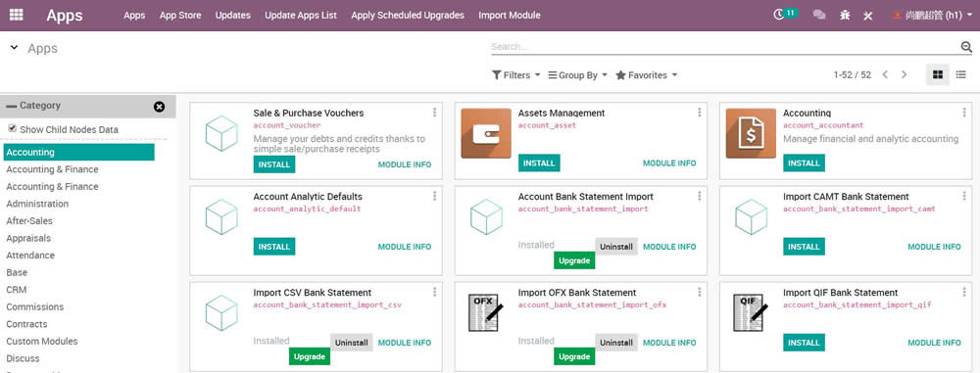
Task: Select the Appraisals category
Action: 28,238
